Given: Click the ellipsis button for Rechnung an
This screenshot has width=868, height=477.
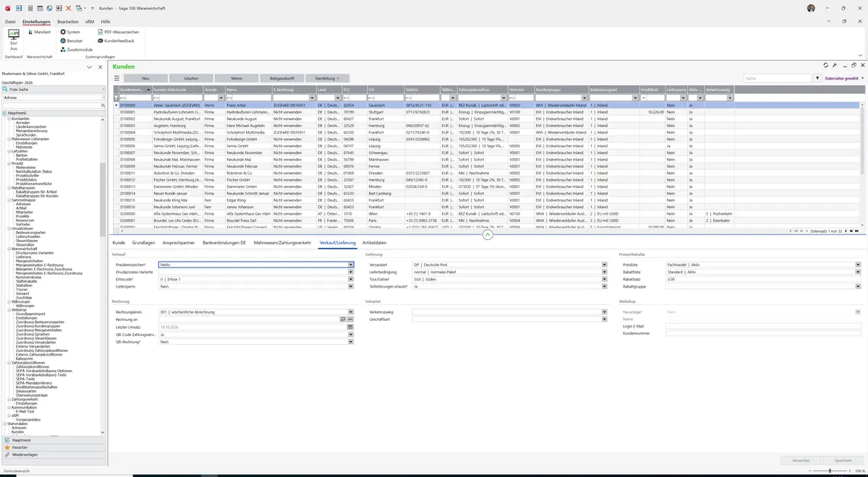Looking at the screenshot, I should coord(350,319).
